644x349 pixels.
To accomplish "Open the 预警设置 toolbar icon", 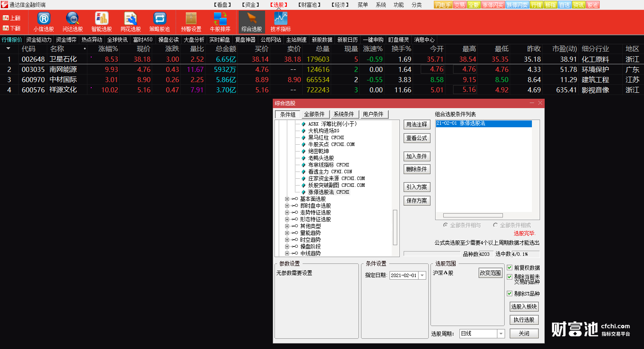I will (x=191, y=22).
